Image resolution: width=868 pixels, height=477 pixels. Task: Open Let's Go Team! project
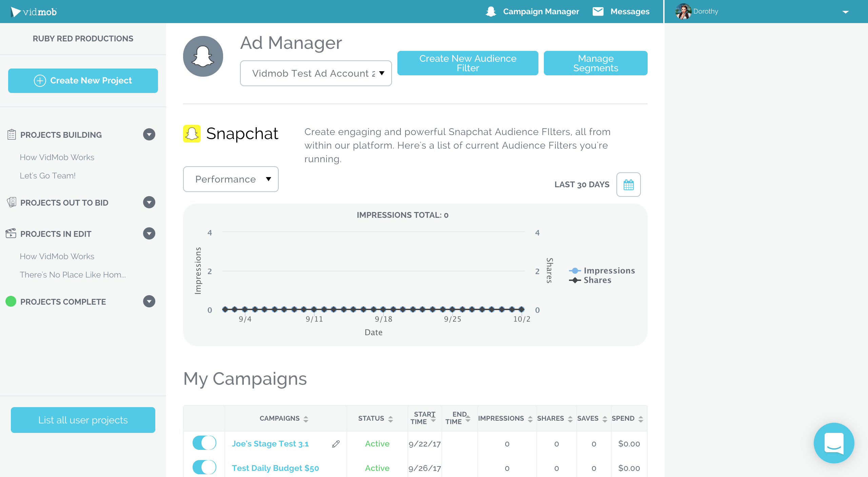47,176
